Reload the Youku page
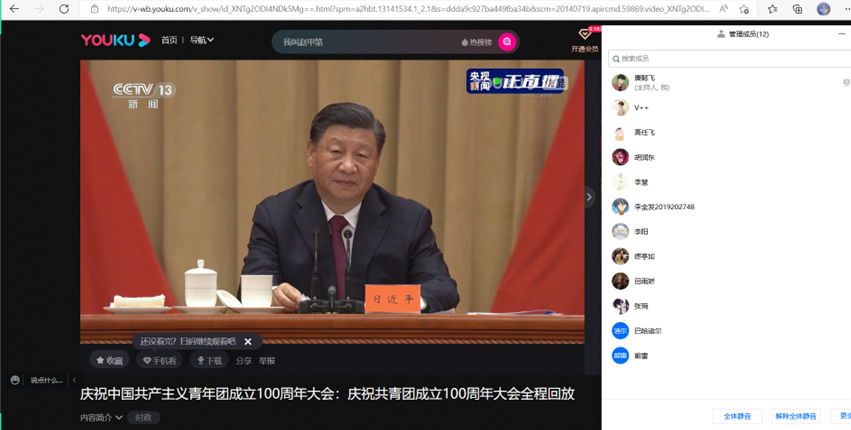851x430 pixels. [63, 9]
